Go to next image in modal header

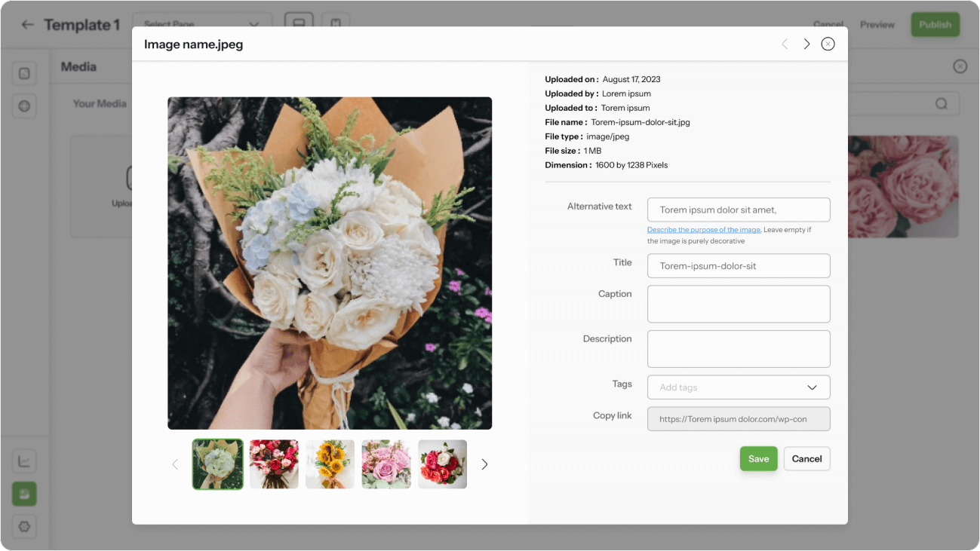(x=806, y=44)
